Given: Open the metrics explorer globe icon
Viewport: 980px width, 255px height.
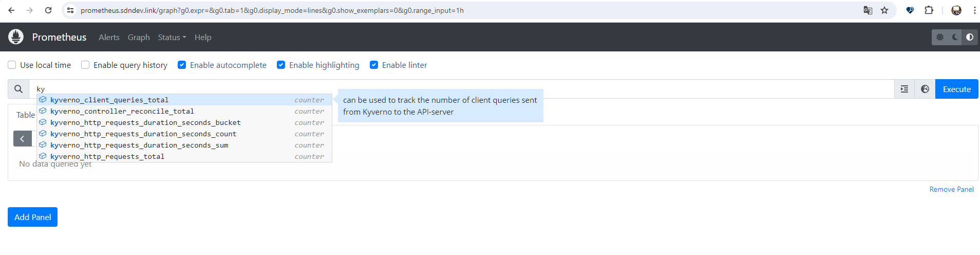Looking at the screenshot, I should click(925, 89).
